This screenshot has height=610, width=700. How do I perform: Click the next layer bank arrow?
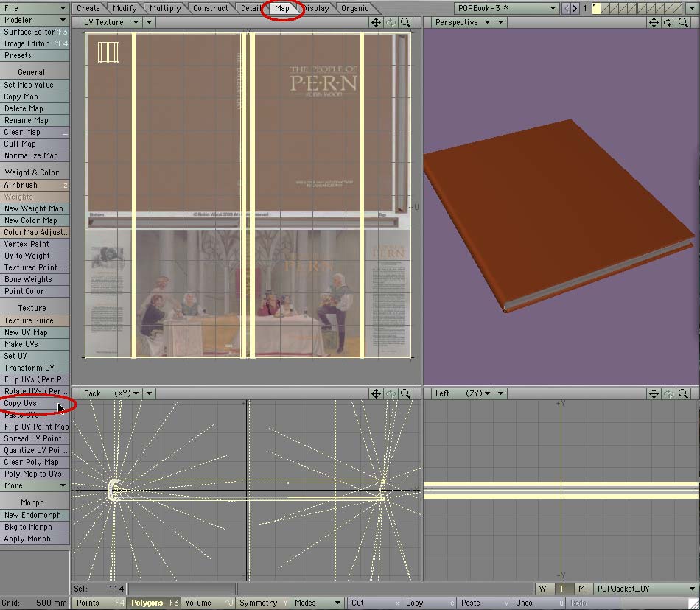575,8
